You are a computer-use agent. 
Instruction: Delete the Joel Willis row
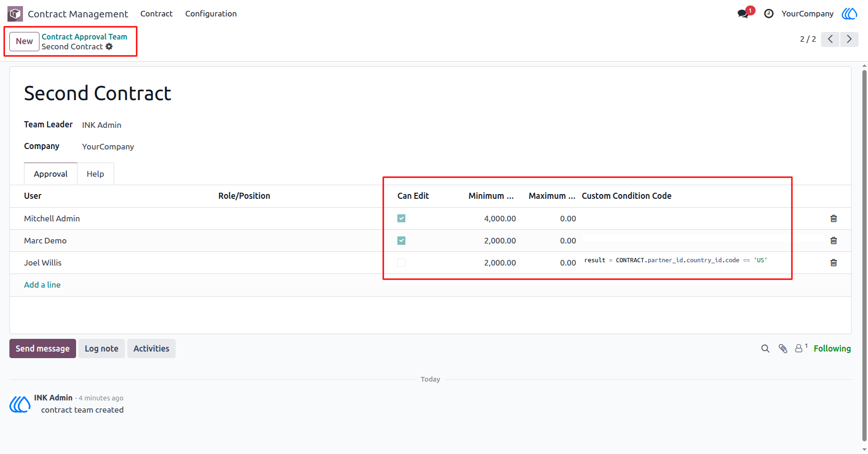pyautogui.click(x=834, y=263)
